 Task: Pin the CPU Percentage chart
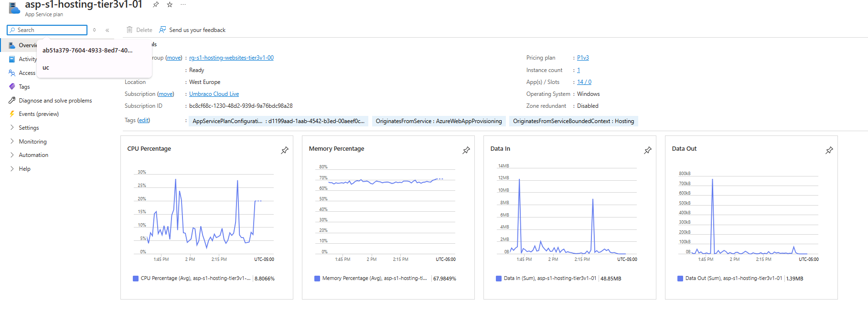click(285, 150)
